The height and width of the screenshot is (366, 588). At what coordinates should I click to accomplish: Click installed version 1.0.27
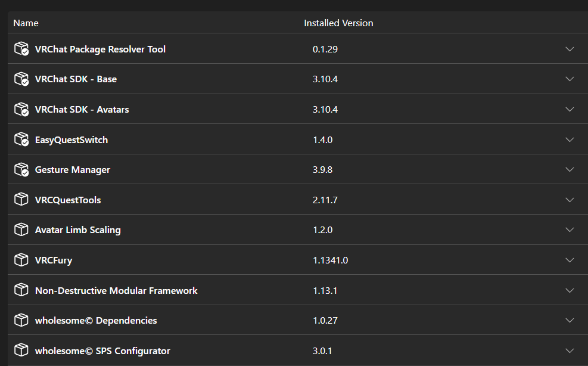click(x=325, y=321)
